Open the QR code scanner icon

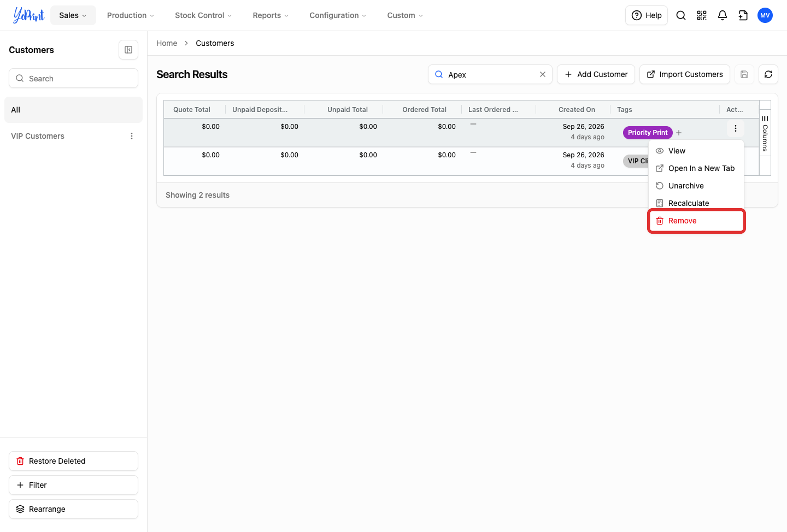(x=702, y=15)
